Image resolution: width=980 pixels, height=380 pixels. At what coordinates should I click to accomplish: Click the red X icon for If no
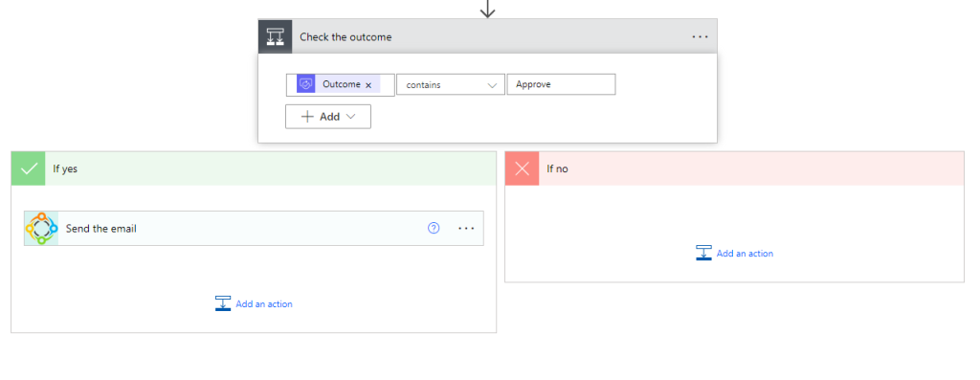pyautogui.click(x=522, y=168)
